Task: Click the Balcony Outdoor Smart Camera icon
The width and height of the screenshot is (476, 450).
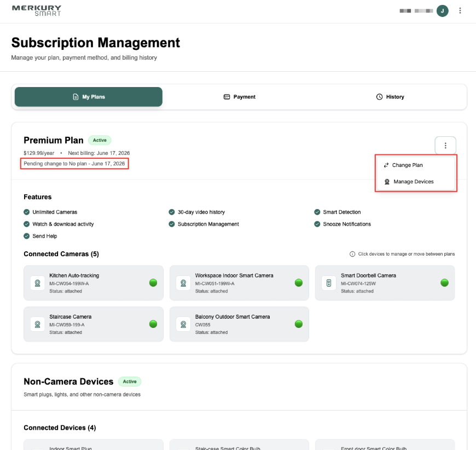Action: (183, 324)
